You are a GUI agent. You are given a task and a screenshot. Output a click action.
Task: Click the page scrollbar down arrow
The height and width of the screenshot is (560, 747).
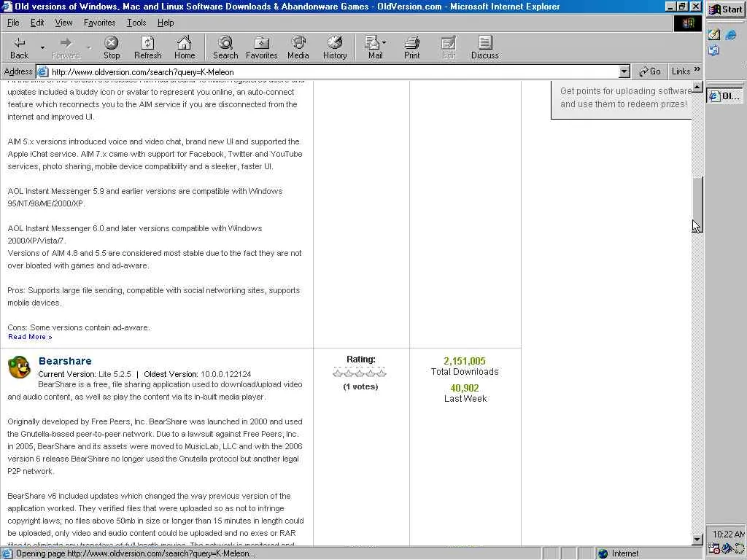click(x=697, y=540)
